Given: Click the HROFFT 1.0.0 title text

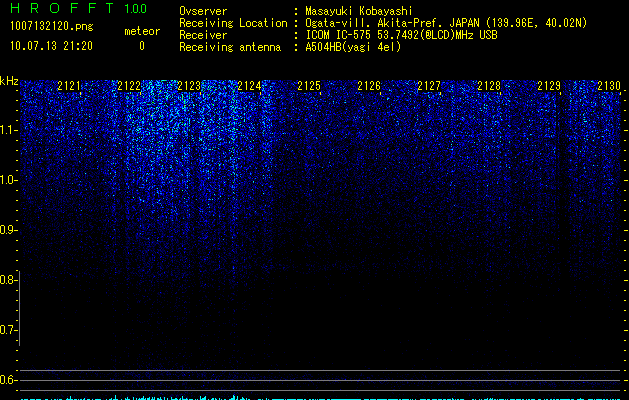Looking at the screenshot, I should pos(78,8).
